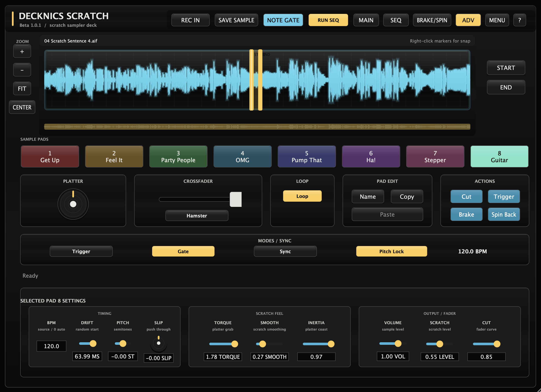Switch to the SEQ tab
This screenshot has width=541, height=392.
pyautogui.click(x=396, y=20)
